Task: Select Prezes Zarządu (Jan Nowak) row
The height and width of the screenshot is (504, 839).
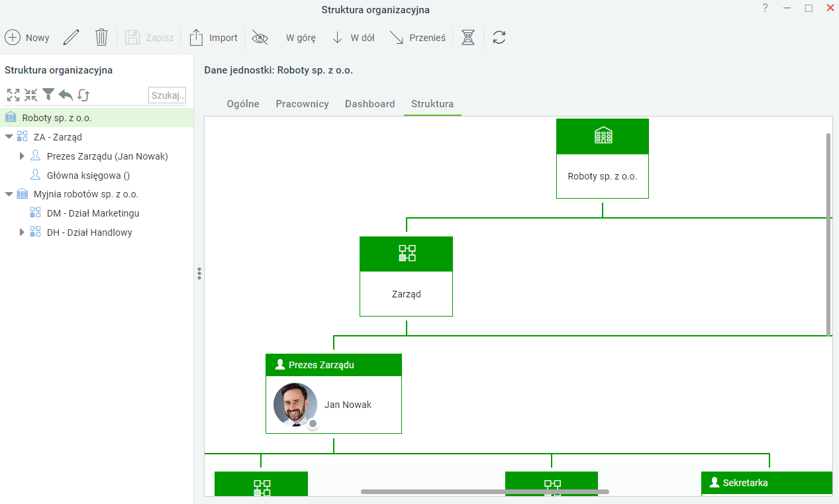Action: click(x=107, y=156)
